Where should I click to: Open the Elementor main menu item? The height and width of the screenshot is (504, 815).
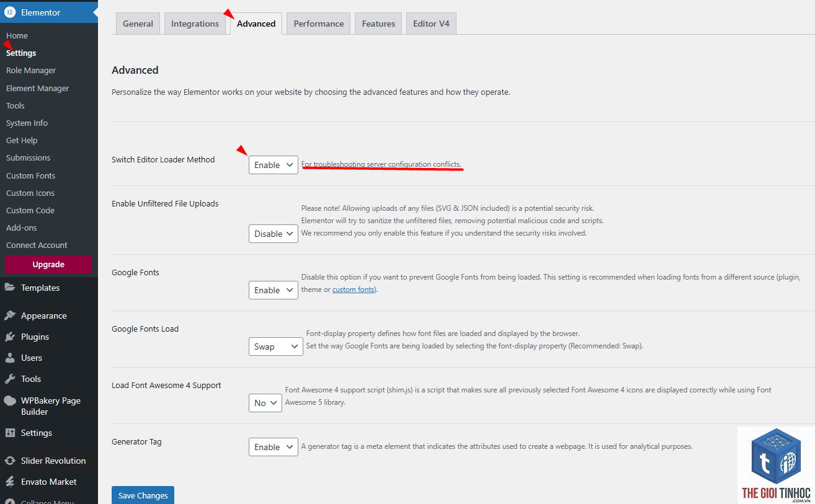pyautogui.click(x=49, y=12)
